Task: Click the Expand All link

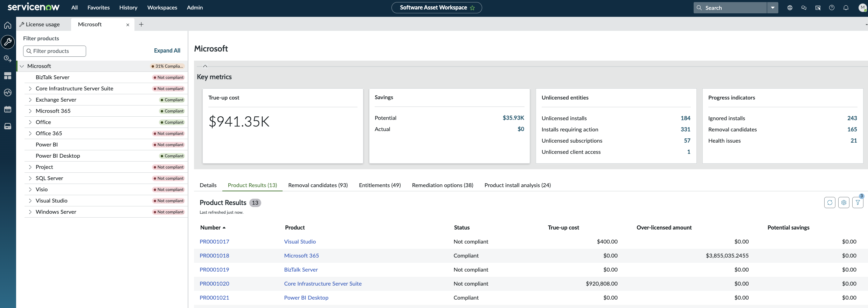Action: pos(167,50)
